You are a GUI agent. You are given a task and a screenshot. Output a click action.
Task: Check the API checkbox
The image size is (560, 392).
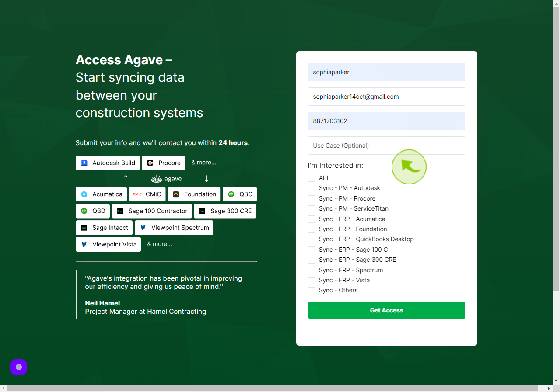(311, 178)
